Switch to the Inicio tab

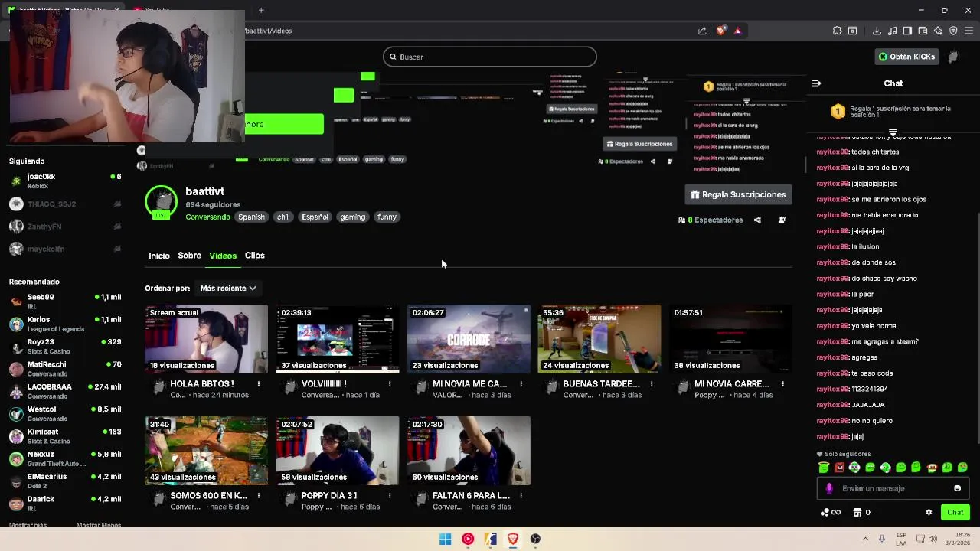pyautogui.click(x=159, y=256)
